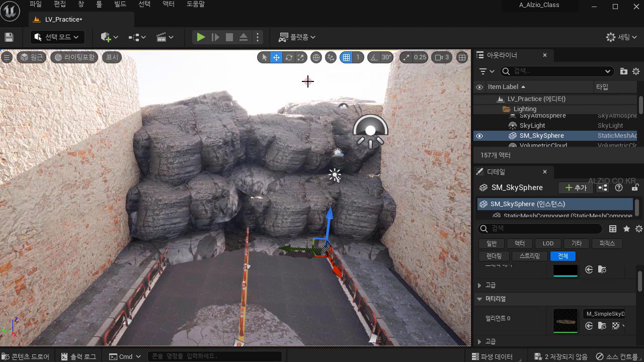Click the blueprint/add script icon in details
Viewport: 644px width, 362px height.
pyautogui.click(x=603, y=188)
